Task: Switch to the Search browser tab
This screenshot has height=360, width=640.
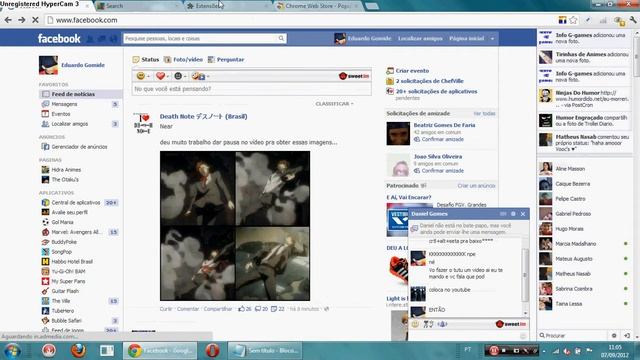Action: coord(138,6)
